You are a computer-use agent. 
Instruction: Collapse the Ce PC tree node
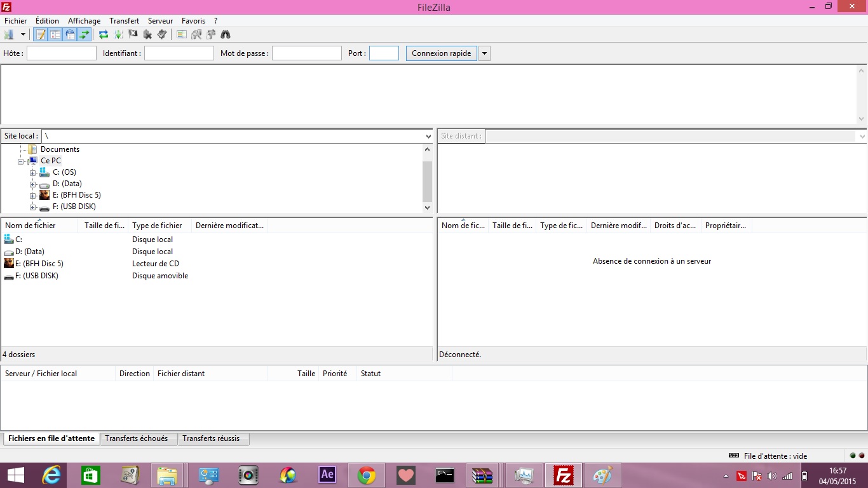[21, 161]
